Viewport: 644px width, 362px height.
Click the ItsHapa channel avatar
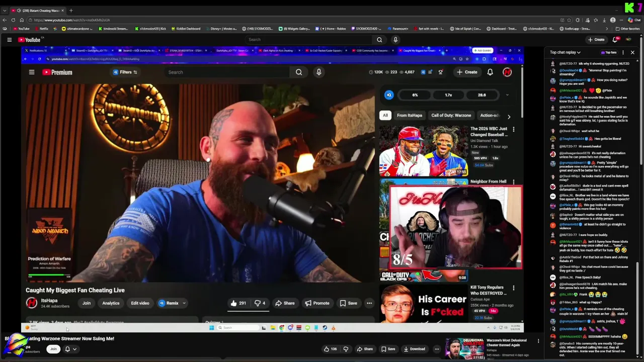(32, 303)
